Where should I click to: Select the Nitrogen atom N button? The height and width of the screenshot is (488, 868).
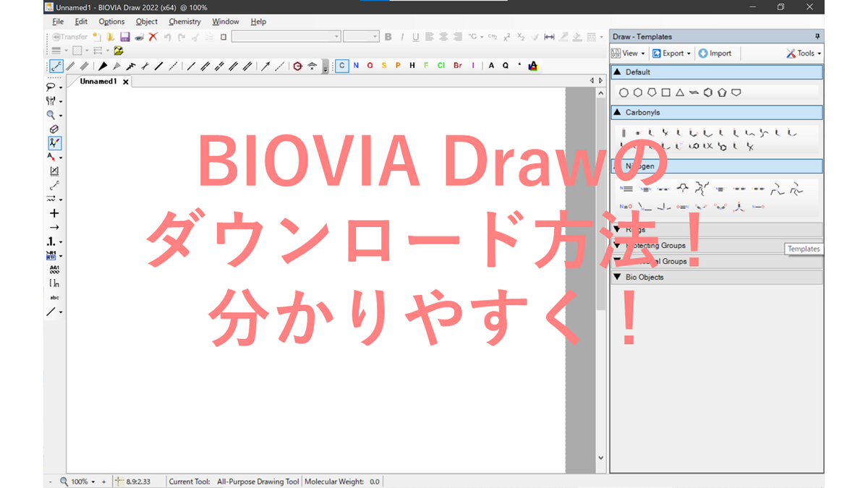pos(355,66)
